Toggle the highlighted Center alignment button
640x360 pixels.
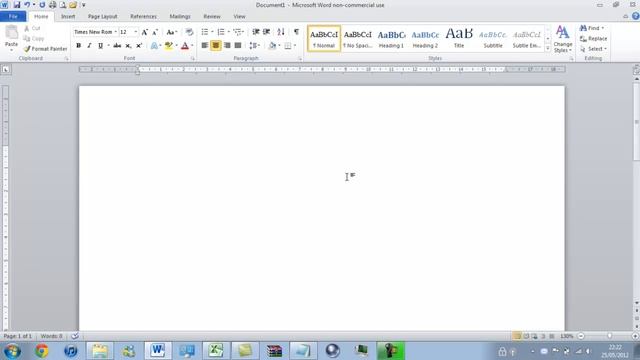click(x=216, y=45)
